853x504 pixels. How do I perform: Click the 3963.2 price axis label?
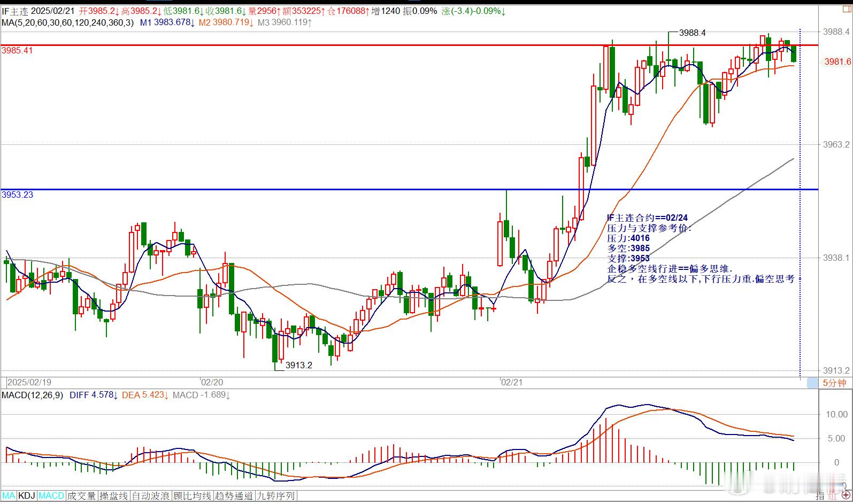836,144
